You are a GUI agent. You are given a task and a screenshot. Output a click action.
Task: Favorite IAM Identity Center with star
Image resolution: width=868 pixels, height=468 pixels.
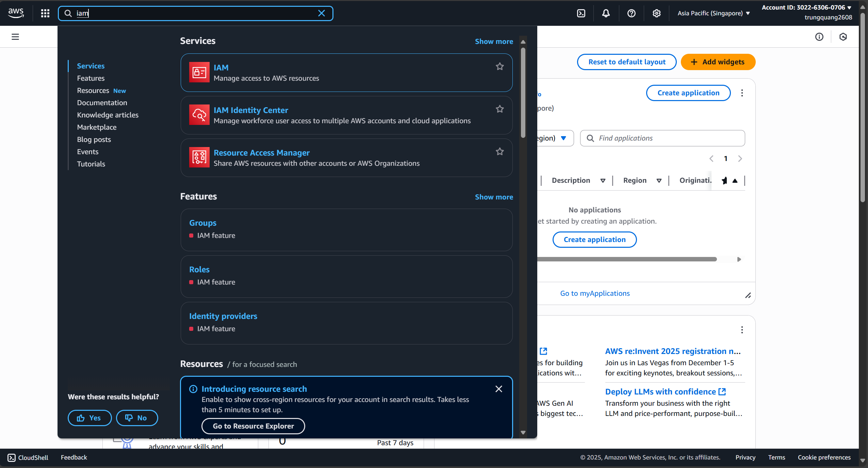(499, 109)
